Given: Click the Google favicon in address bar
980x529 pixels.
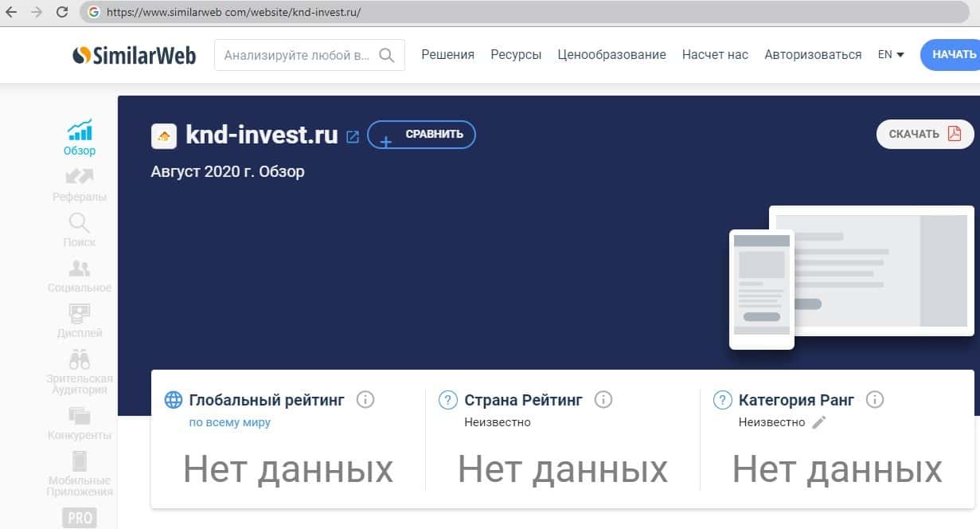Looking at the screenshot, I should click(93, 13).
